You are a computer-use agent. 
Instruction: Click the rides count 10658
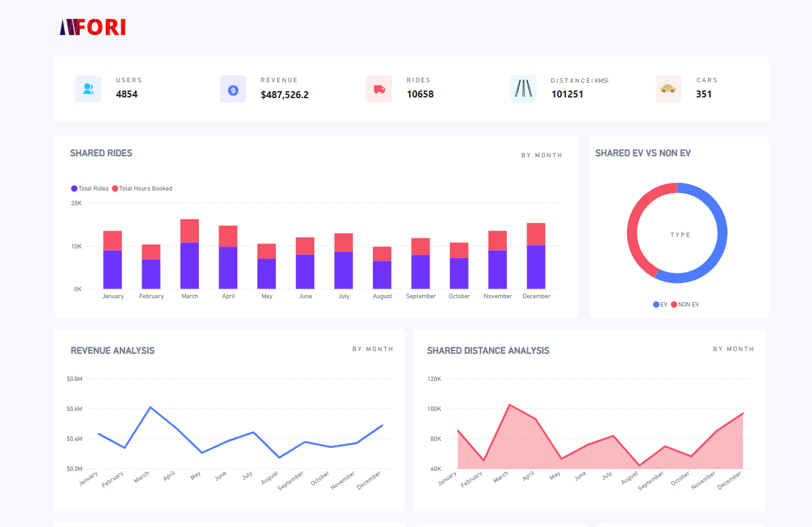click(x=421, y=94)
